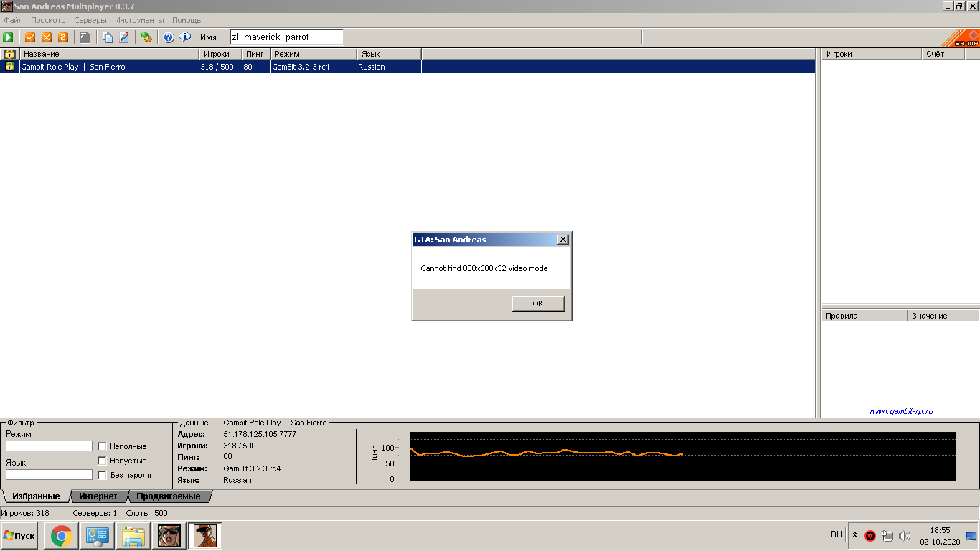Image resolution: width=980 pixels, height=551 pixels.
Task: Sort servers by Игроки column header
Action: [x=220, y=54]
